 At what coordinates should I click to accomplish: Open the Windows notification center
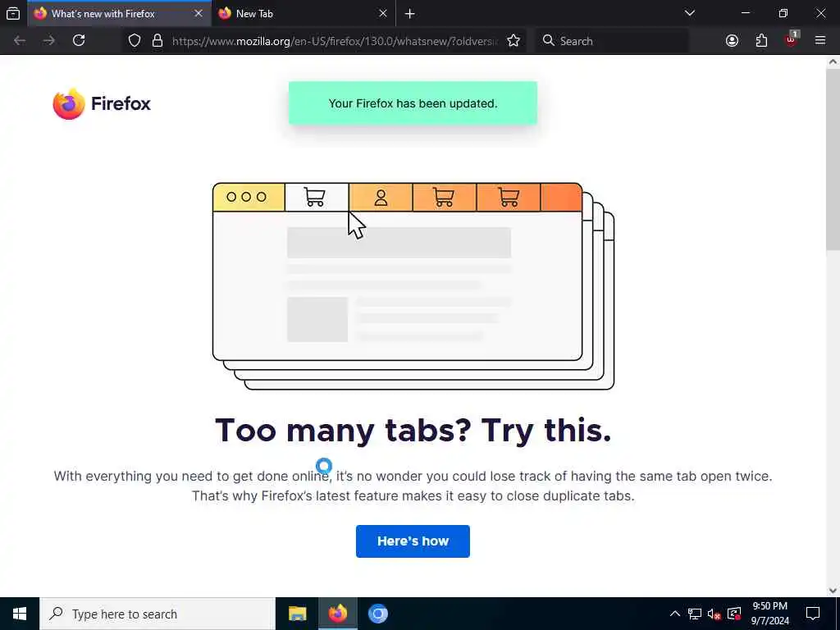pos(813,614)
